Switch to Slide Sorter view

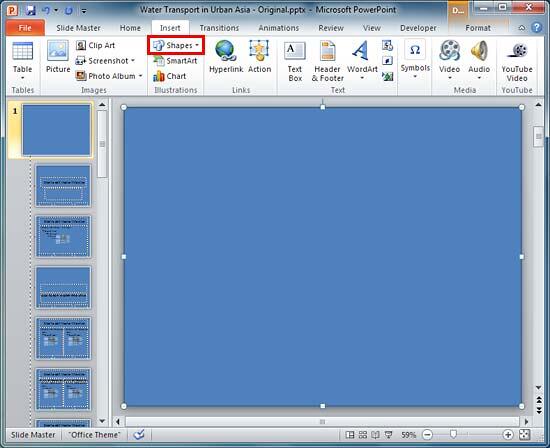[363, 435]
